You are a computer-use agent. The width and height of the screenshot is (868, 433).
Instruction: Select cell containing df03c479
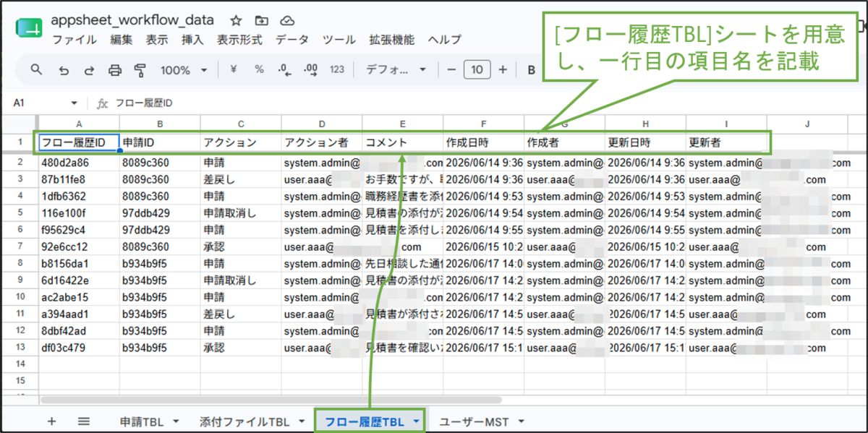point(79,347)
